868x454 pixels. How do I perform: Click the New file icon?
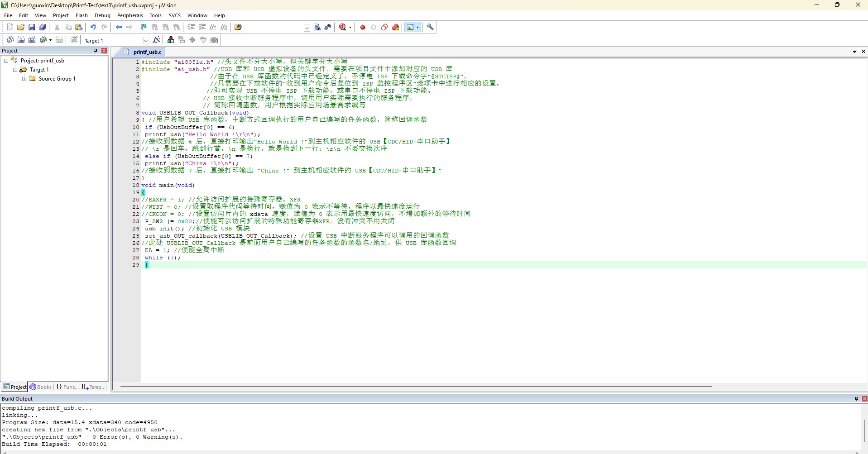[10, 27]
